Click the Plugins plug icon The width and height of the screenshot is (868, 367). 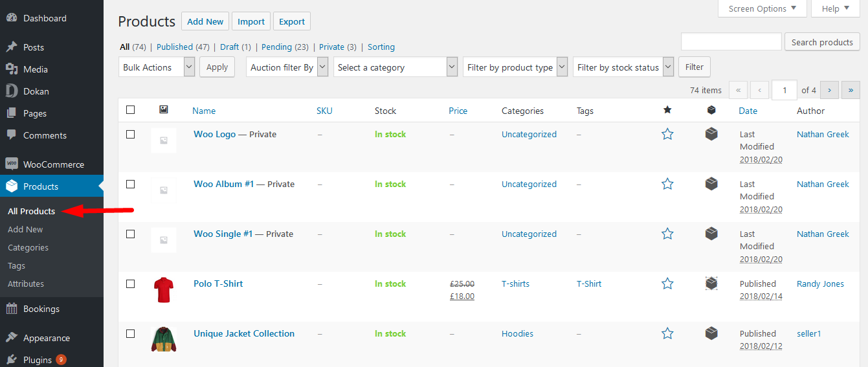[x=12, y=360]
